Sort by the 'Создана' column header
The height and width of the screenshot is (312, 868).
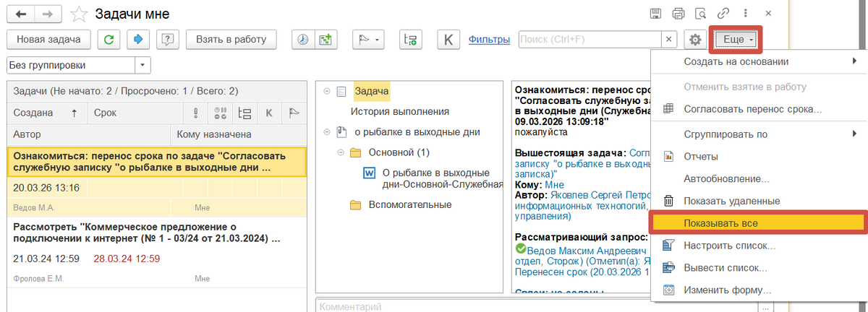click(46, 113)
